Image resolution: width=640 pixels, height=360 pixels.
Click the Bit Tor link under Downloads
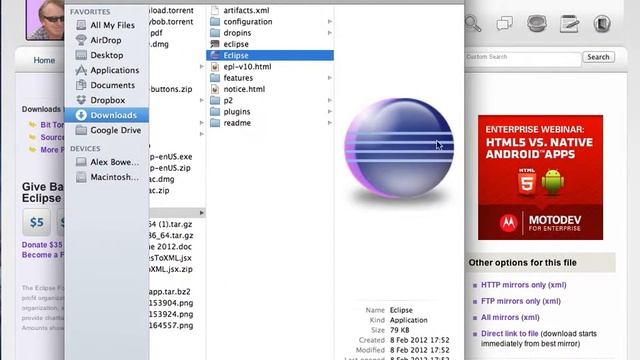coord(52,125)
